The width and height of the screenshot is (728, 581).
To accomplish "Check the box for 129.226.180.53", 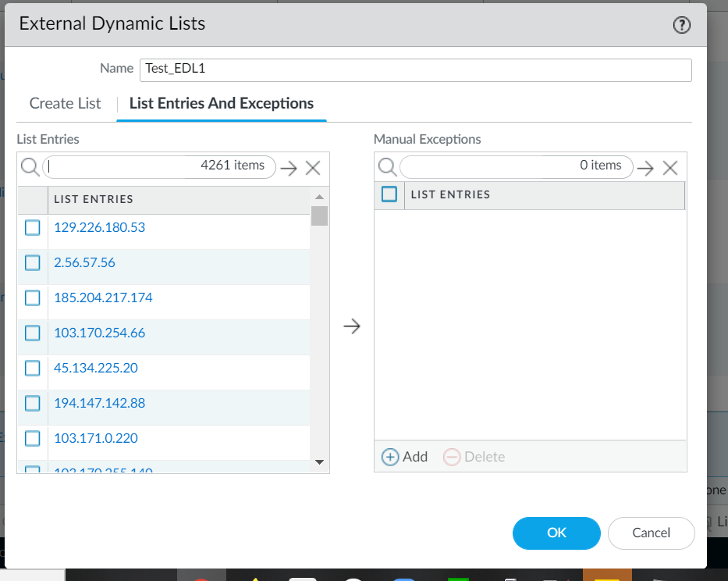I will click(x=32, y=227).
